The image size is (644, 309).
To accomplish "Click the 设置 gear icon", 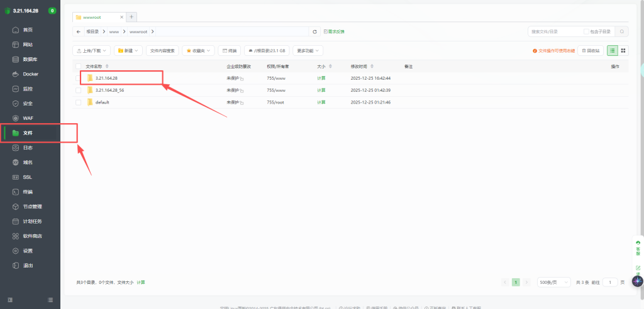I will coord(16,251).
